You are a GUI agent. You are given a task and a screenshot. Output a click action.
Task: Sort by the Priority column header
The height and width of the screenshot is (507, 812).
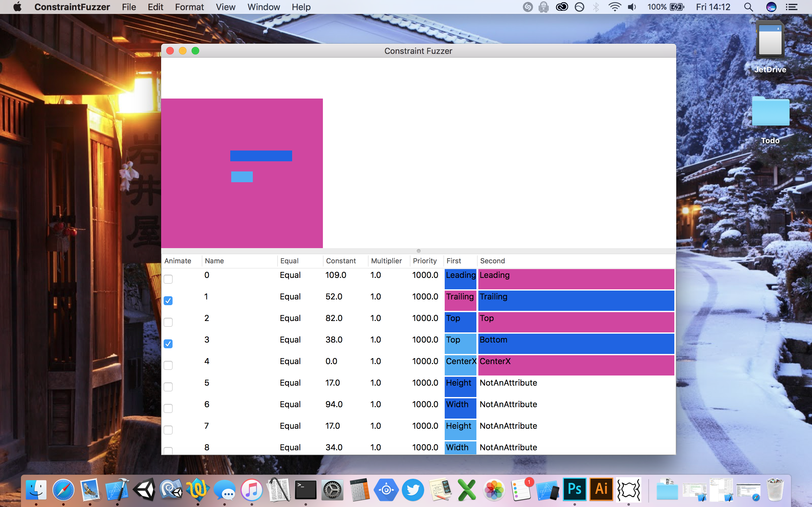pos(424,261)
